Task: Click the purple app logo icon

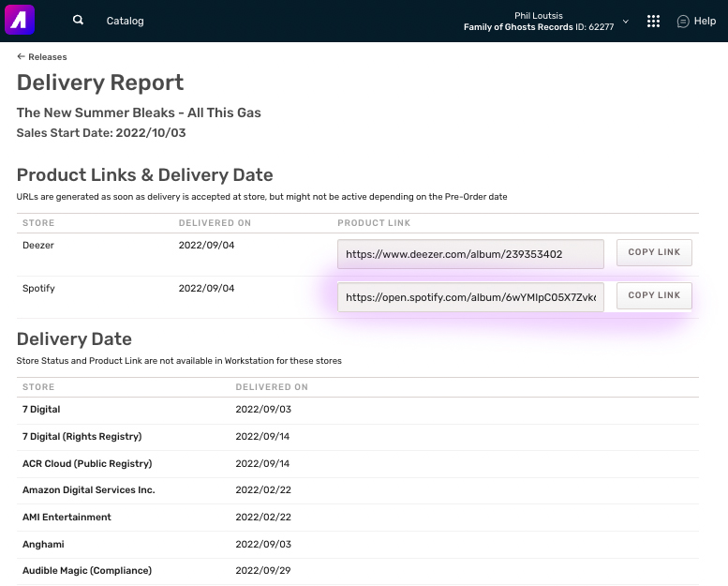Action: click(20, 20)
